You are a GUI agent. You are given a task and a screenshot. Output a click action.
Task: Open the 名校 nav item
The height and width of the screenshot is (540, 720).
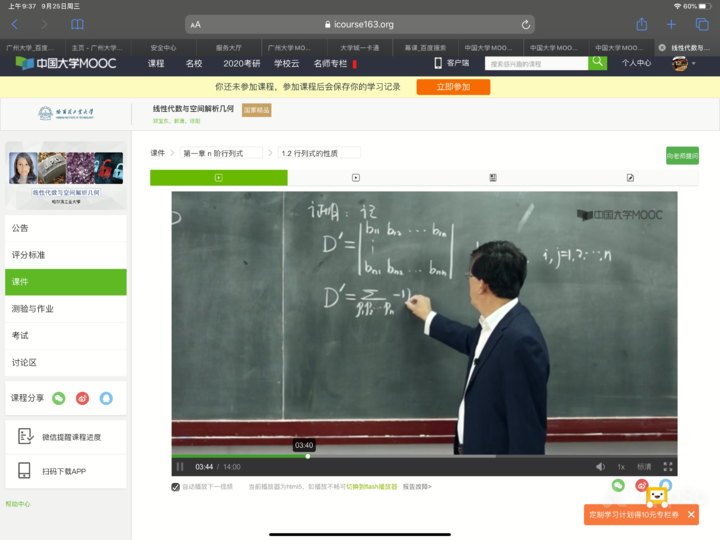click(x=194, y=63)
